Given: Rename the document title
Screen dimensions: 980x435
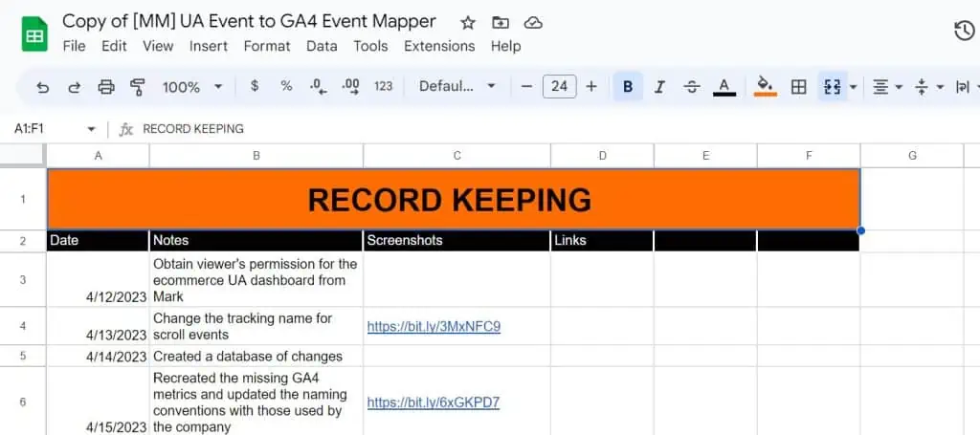Looking at the screenshot, I should [x=250, y=21].
